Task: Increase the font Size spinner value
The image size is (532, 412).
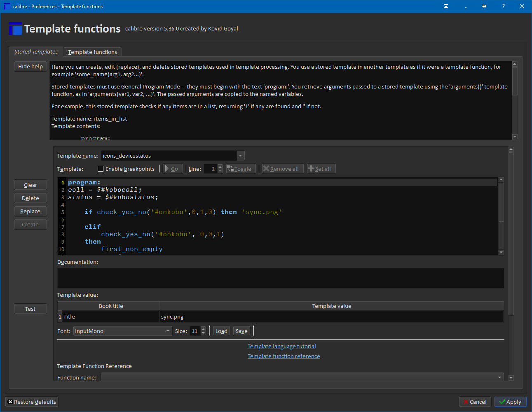Action: pos(203,329)
